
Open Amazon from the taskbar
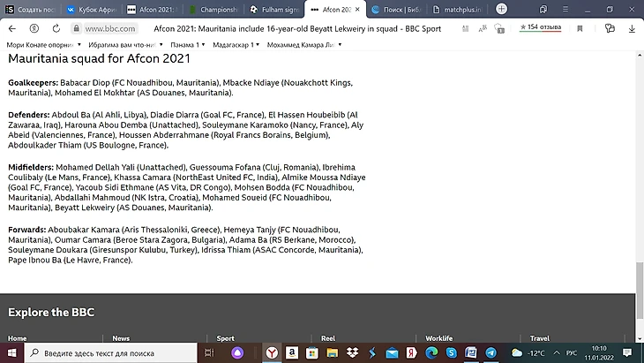click(292, 352)
